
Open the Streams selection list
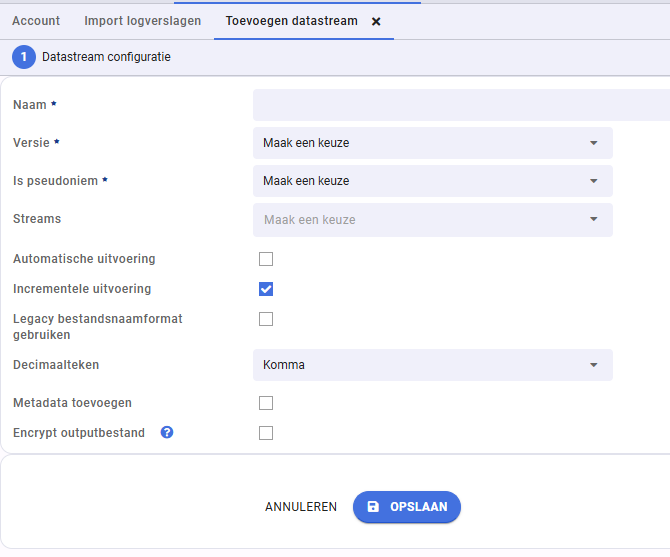coord(432,220)
